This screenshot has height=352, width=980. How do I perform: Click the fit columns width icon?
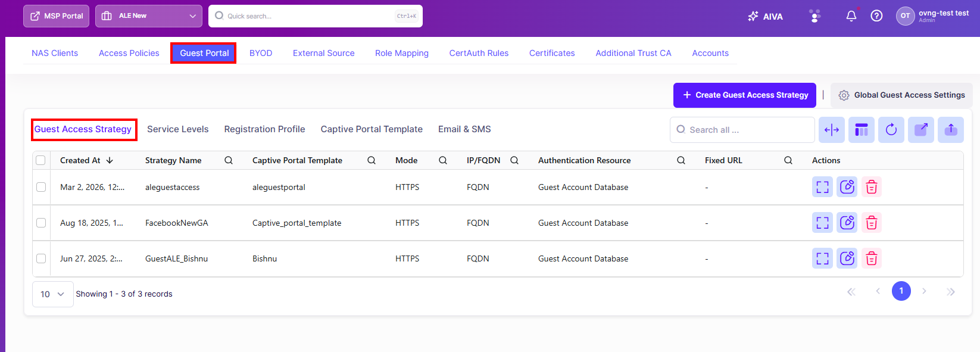(x=832, y=130)
